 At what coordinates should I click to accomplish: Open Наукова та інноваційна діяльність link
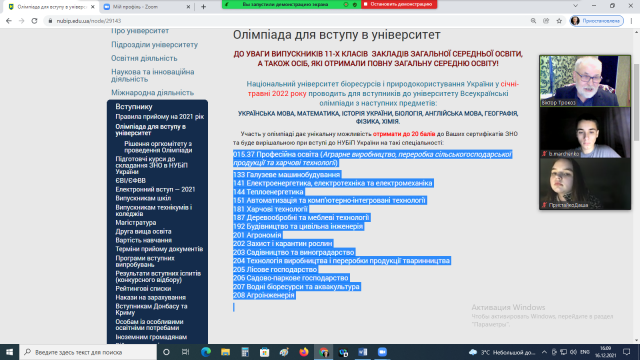click(153, 76)
